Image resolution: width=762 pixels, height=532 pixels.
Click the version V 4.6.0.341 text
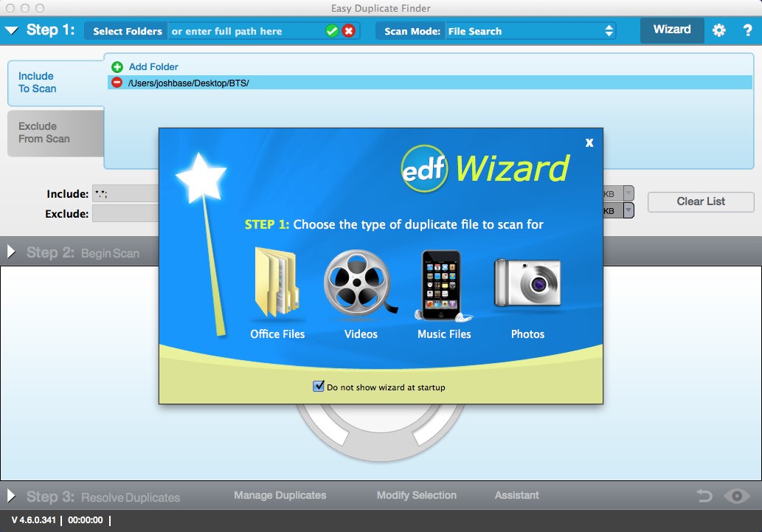pyautogui.click(x=33, y=520)
